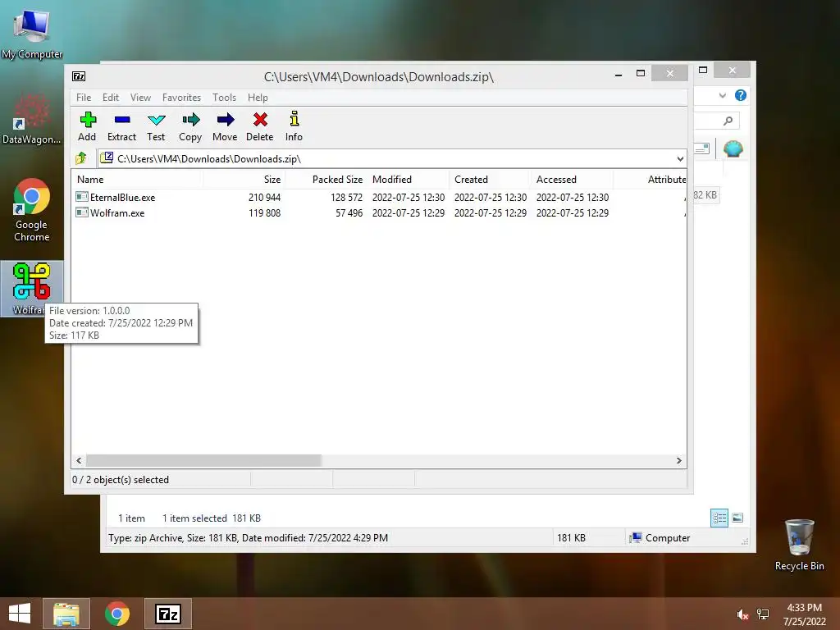The height and width of the screenshot is (630, 840).
Task: Open the File menu
Action: pos(84,98)
